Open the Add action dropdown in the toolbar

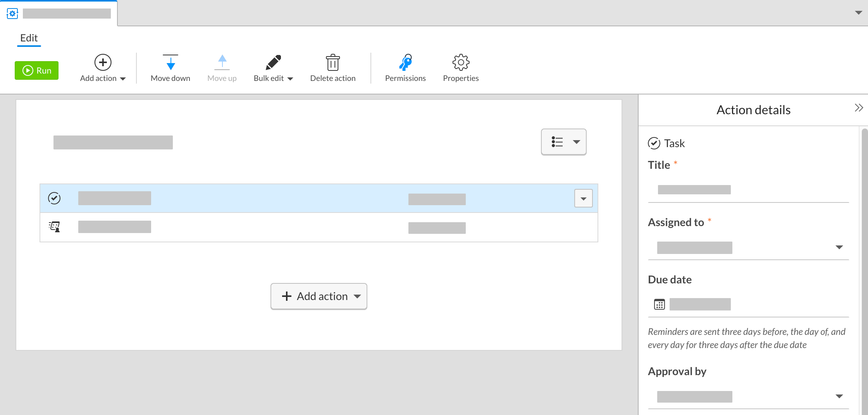103,70
